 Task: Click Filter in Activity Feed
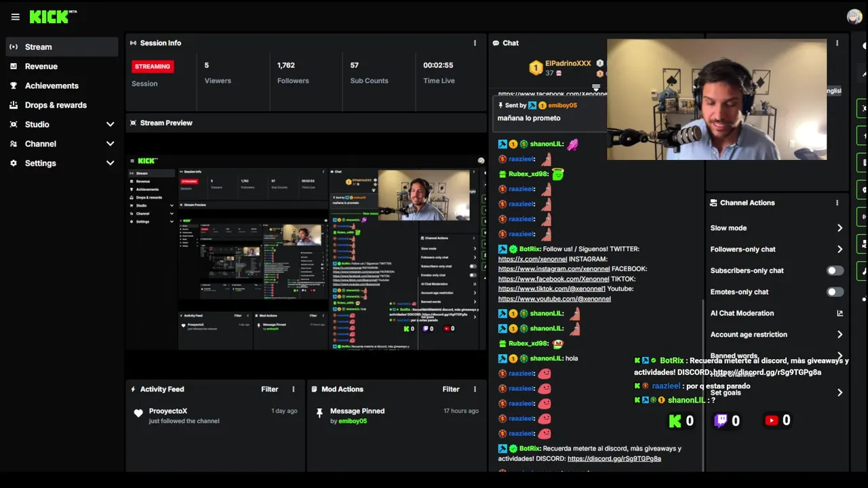point(269,389)
